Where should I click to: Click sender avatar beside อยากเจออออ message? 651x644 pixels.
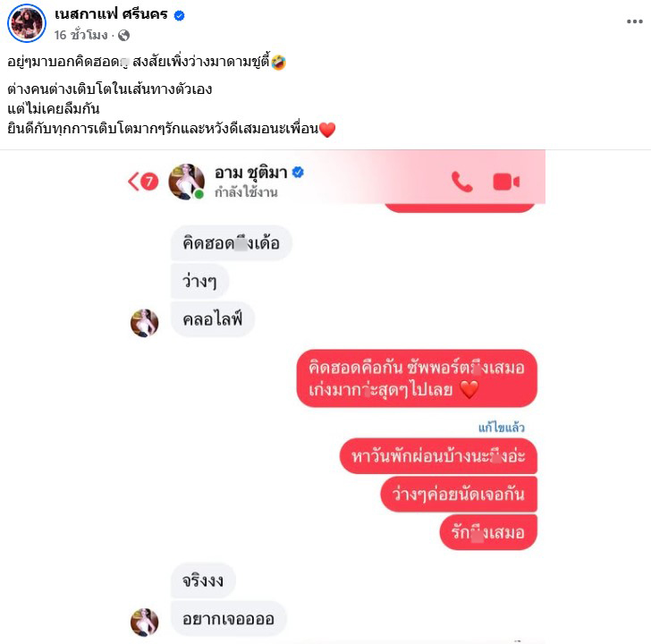click(145, 622)
